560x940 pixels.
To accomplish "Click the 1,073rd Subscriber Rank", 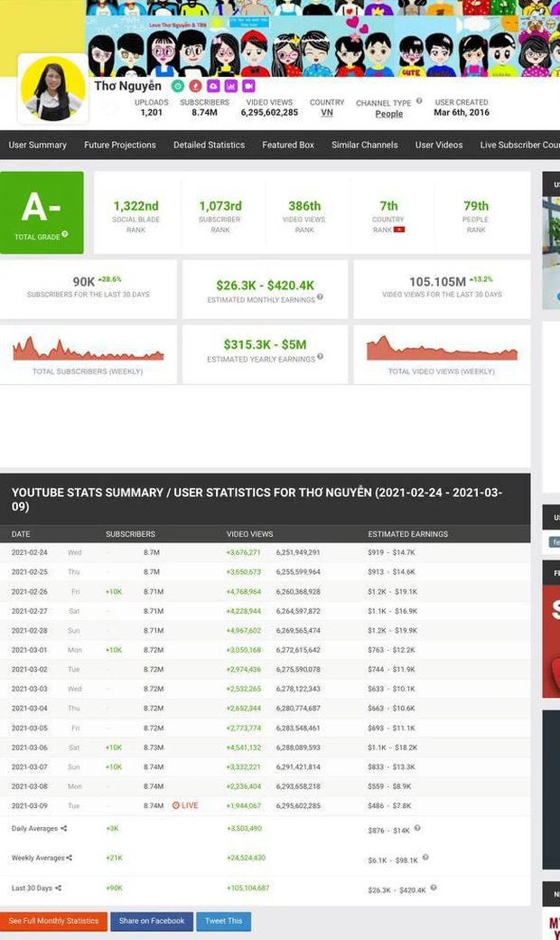I will (x=220, y=206).
